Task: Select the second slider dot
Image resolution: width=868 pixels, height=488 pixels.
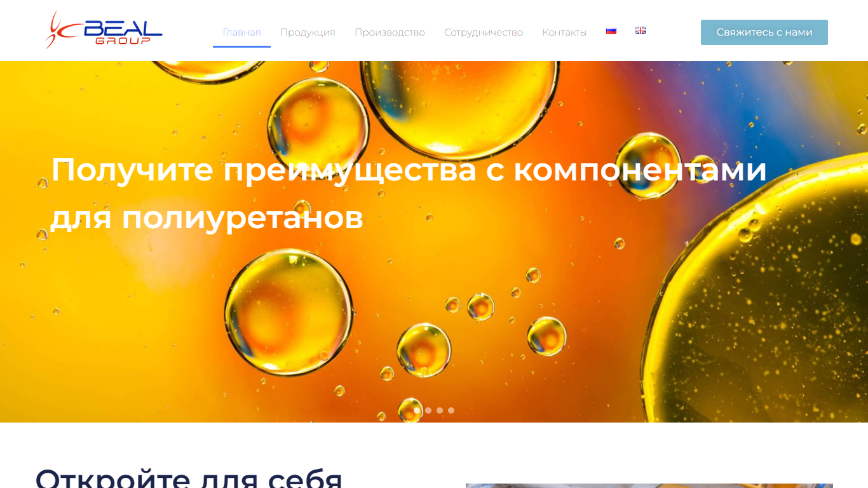Action: 428,410
